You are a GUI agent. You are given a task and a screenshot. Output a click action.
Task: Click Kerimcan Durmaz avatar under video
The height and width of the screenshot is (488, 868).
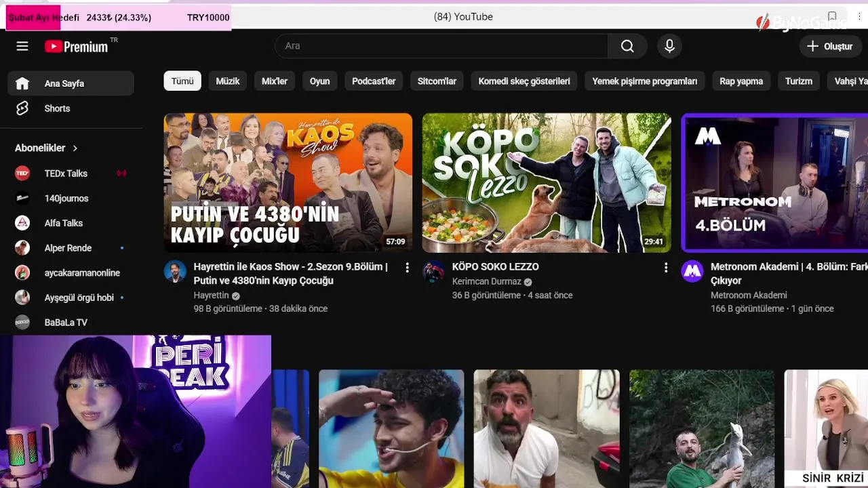tap(433, 272)
